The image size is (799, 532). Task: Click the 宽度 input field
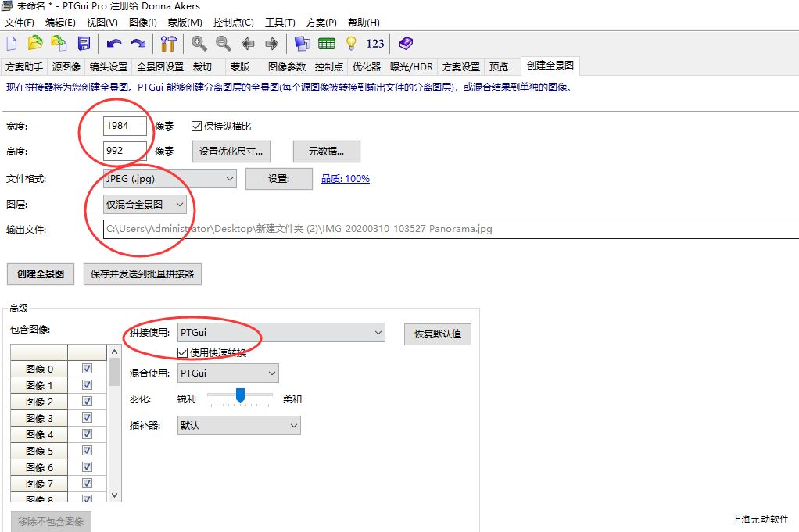pyautogui.click(x=124, y=126)
